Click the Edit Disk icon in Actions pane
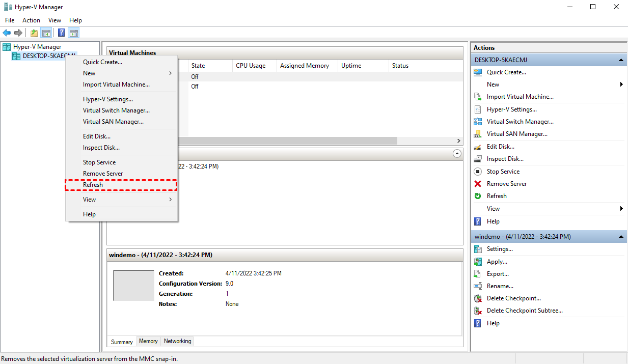 click(478, 147)
